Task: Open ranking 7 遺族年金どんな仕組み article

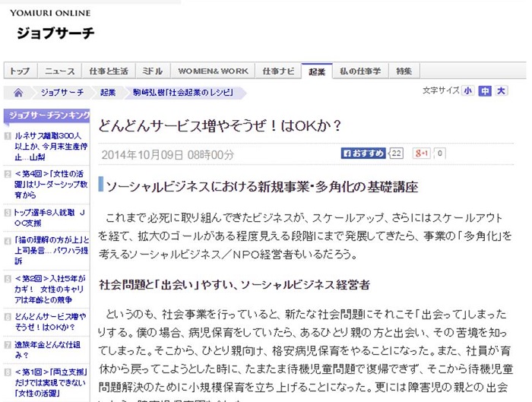Action: pos(47,350)
